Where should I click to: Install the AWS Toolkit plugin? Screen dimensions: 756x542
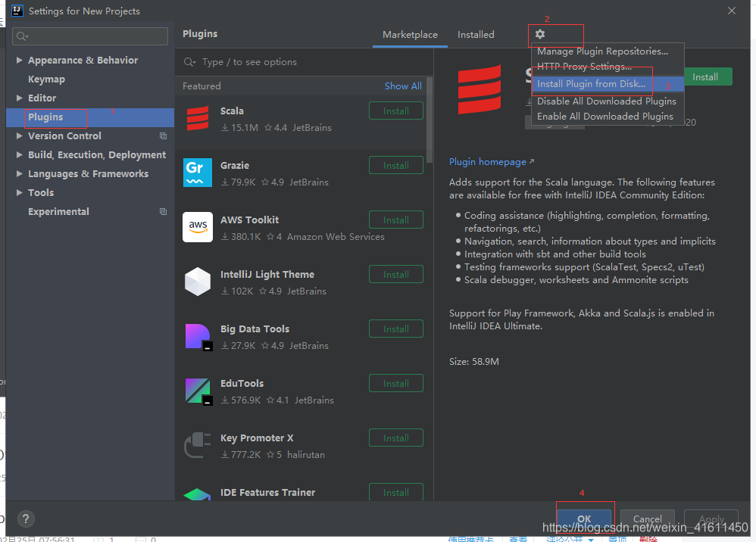(x=396, y=220)
